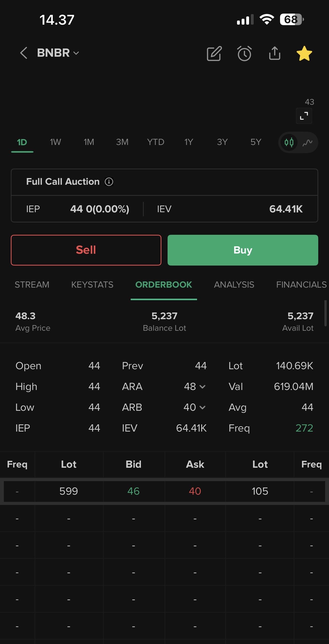
Task: Tap the Wi-Fi status icon
Action: coord(267,19)
